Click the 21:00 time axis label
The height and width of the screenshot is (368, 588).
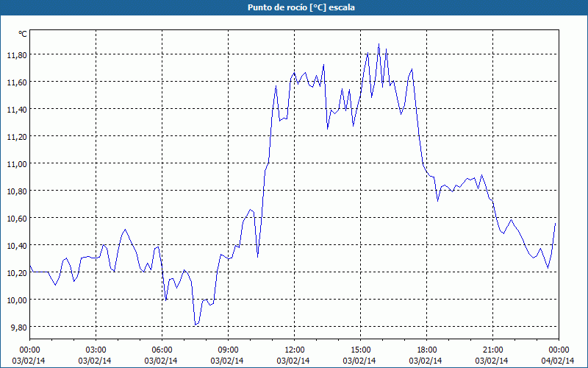pyautogui.click(x=492, y=350)
